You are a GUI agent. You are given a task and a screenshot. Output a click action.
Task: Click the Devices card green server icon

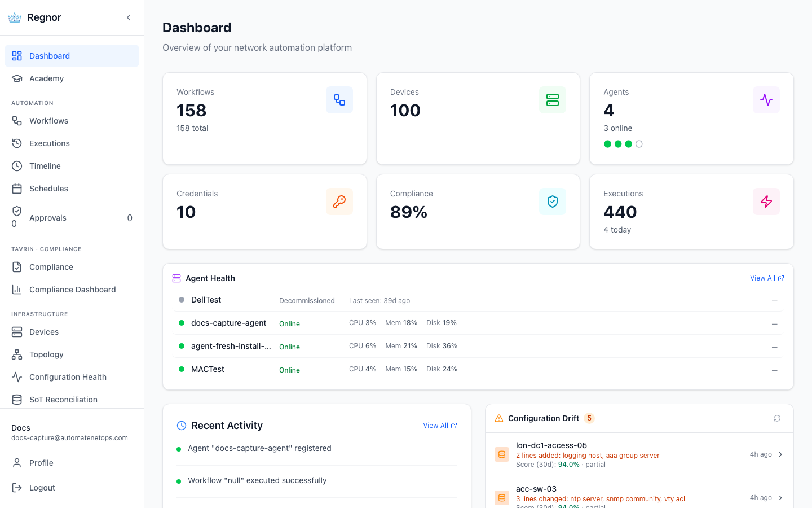point(553,100)
